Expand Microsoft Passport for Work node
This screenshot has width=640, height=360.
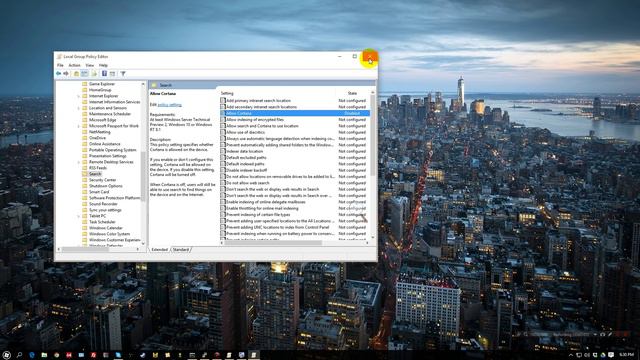(x=79, y=126)
